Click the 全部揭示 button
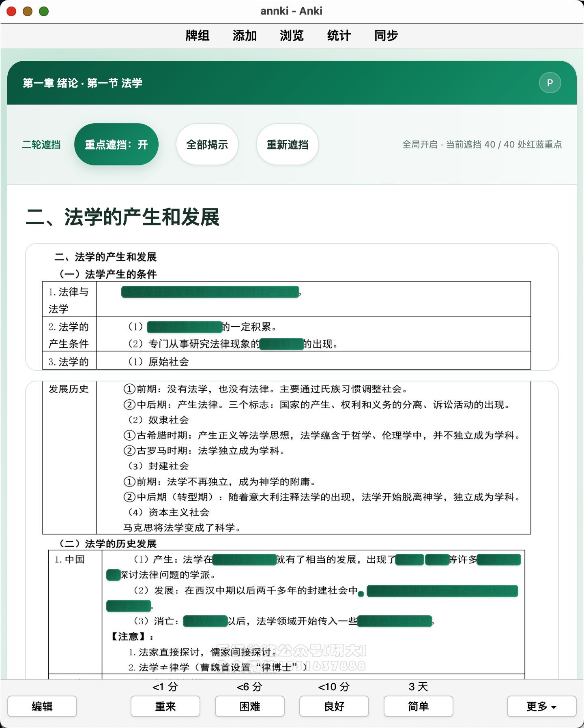Screen dimensions: 584x728 (x=207, y=144)
